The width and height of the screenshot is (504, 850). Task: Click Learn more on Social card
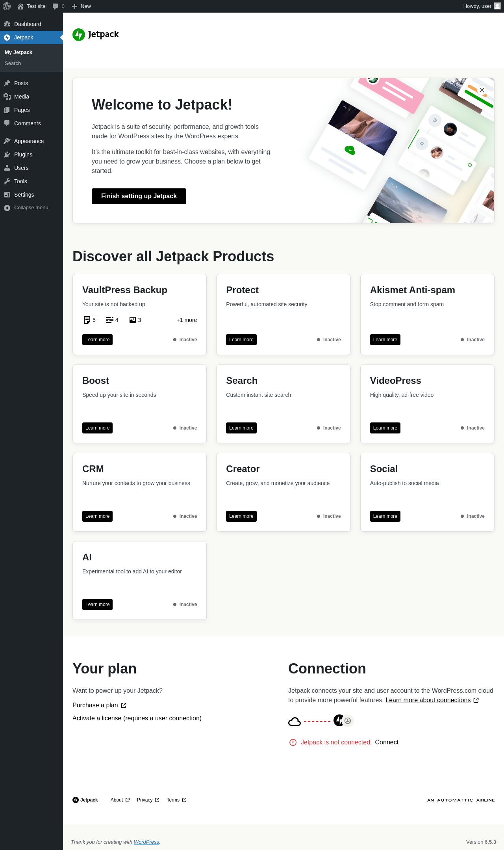[x=385, y=516]
